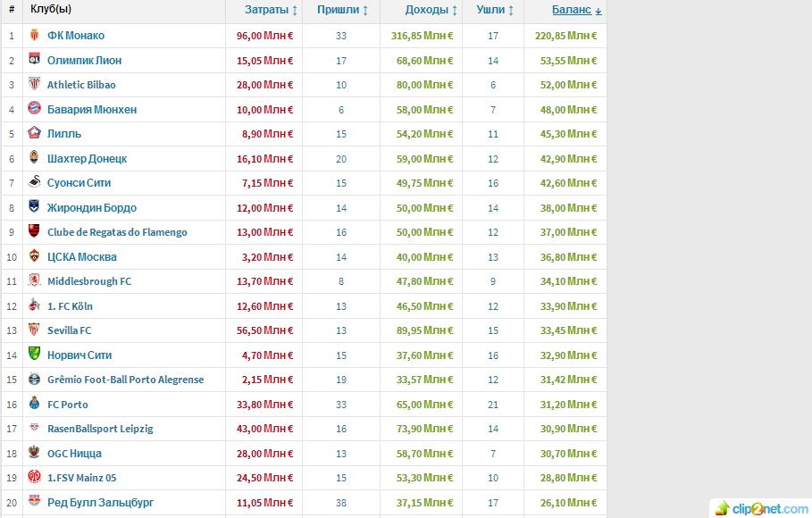Click the Red Bull Salzburg crest icon
Screen dimensions: 812x518
pos(34,500)
